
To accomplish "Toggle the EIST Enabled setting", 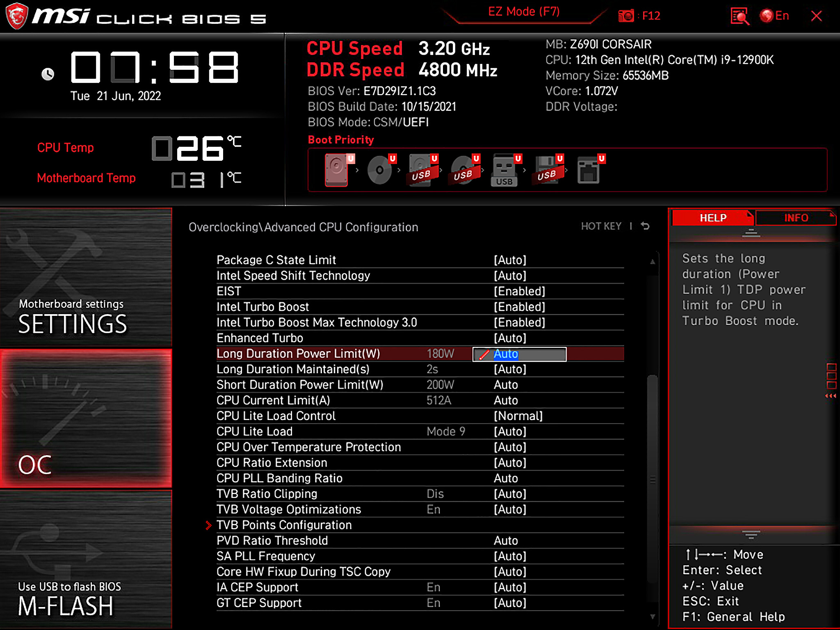I will [x=519, y=291].
